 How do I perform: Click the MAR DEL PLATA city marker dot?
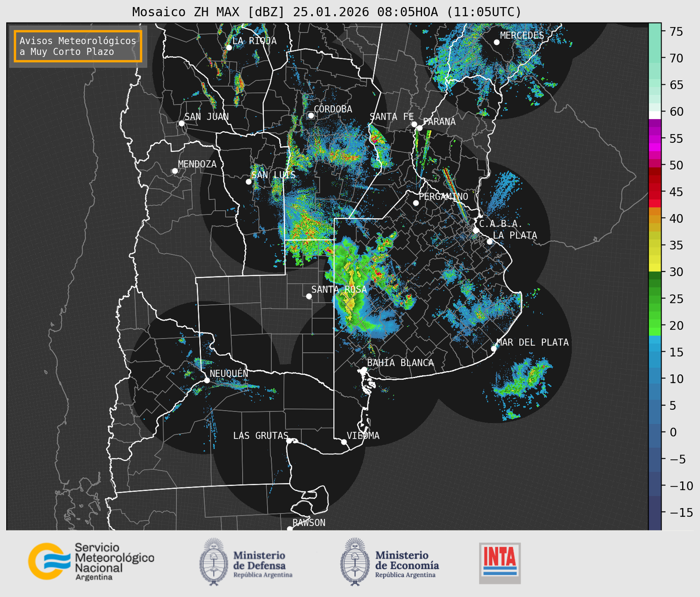[x=493, y=349]
